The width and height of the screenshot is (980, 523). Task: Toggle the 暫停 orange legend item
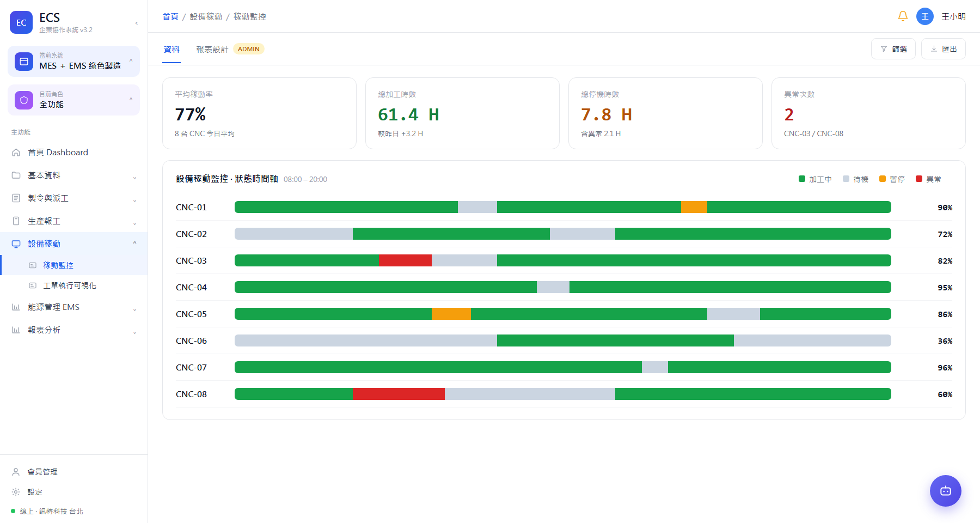(892, 179)
